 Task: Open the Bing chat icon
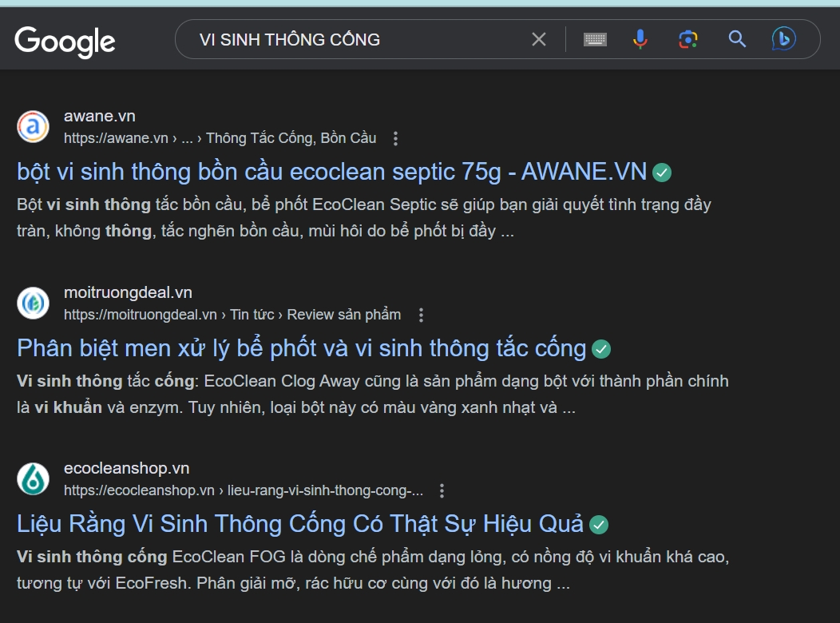tap(784, 39)
